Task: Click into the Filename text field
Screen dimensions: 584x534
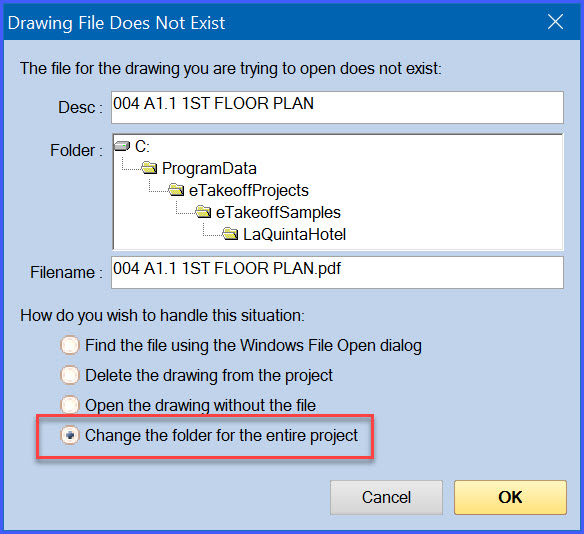Action: 337,272
